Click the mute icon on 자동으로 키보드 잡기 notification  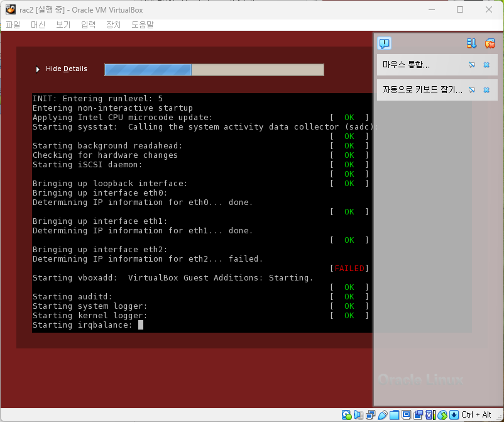(471, 90)
